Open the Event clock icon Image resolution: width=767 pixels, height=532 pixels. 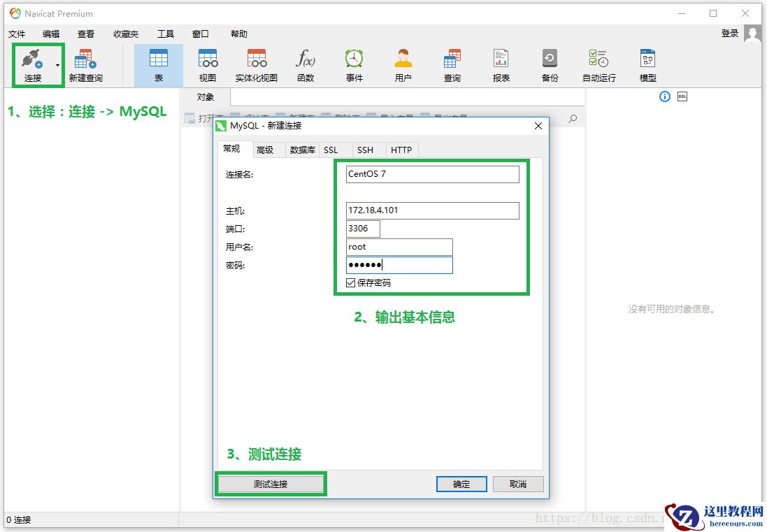pyautogui.click(x=354, y=58)
